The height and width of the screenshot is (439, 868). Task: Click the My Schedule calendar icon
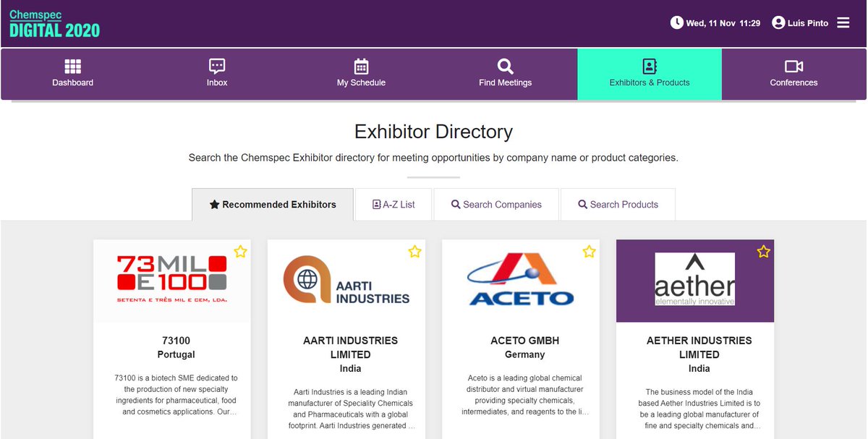(x=361, y=67)
